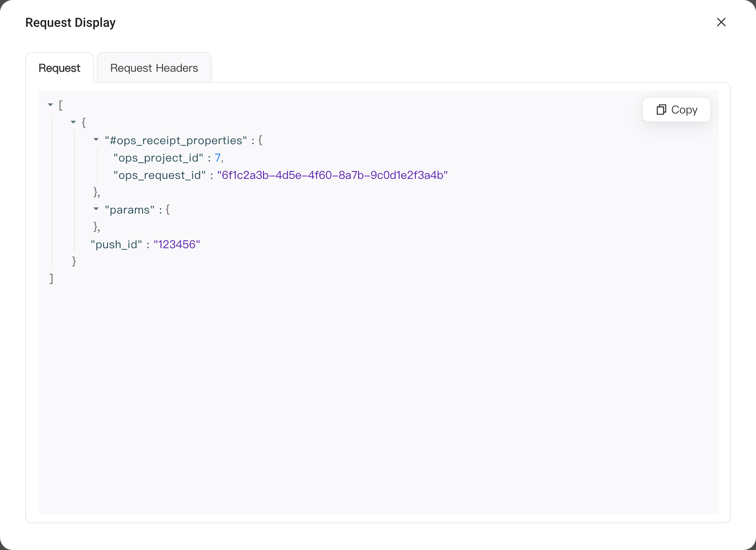This screenshot has height=550, width=756.
Task: Click the request id UUID value
Action: pos(332,175)
